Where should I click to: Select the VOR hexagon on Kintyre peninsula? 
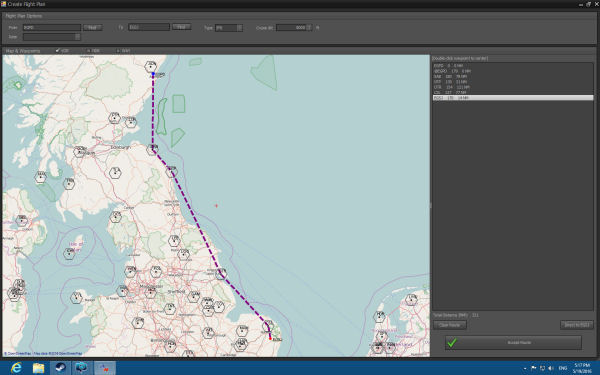[x=41, y=177]
